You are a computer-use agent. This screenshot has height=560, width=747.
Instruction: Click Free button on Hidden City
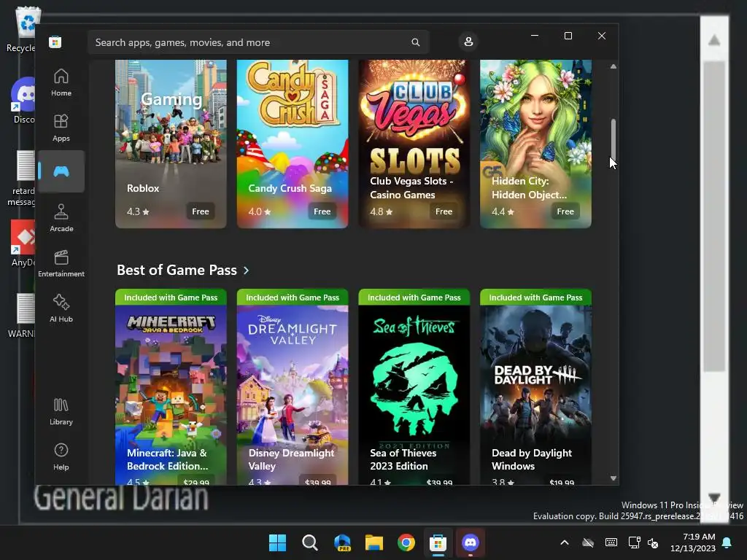point(565,211)
